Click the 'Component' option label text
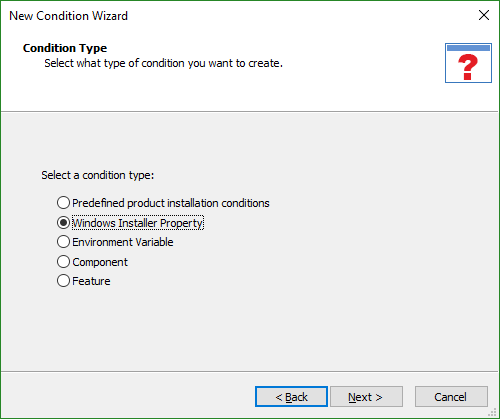The height and width of the screenshot is (419, 500). click(x=100, y=262)
